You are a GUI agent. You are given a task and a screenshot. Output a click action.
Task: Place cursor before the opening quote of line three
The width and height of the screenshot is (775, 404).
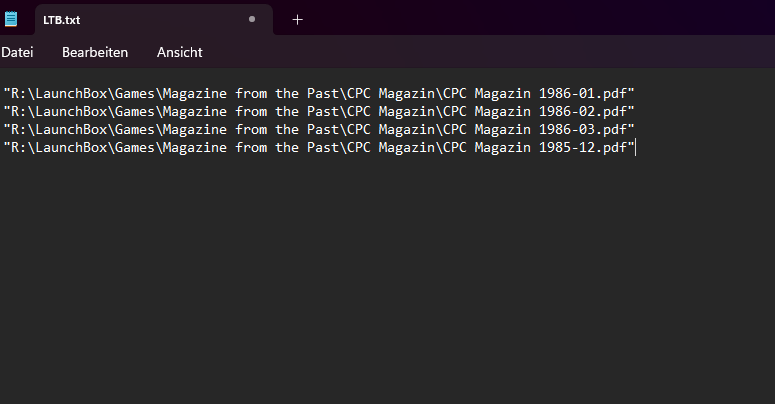click(3, 130)
